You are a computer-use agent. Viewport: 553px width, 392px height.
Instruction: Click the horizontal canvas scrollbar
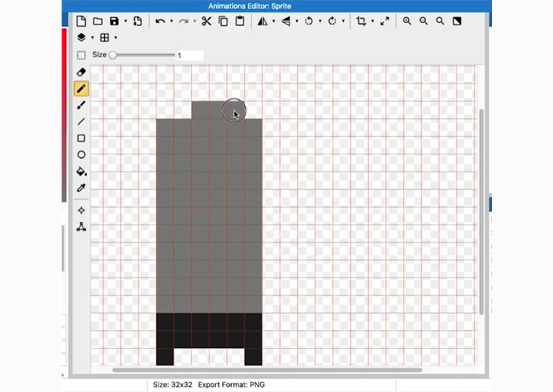pos(267,370)
